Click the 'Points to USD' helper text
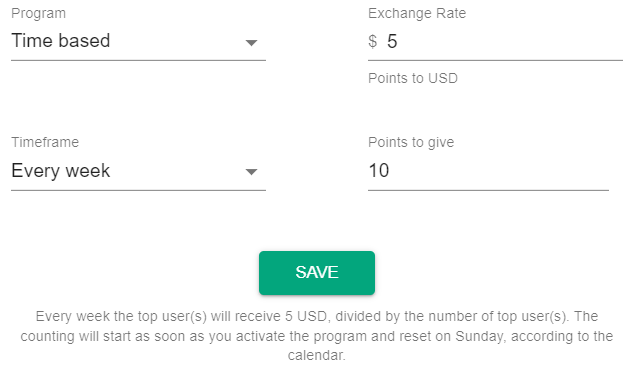637x384 pixels. pos(413,78)
